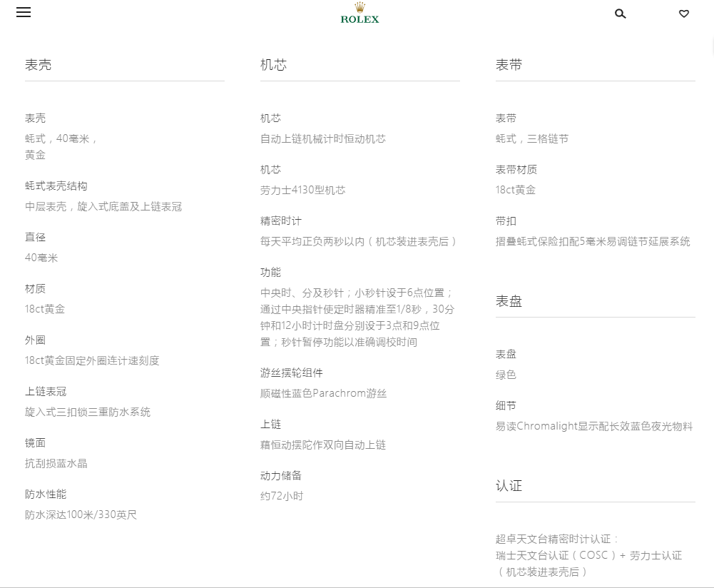Viewport: 714px width, 588px height.
Task: Click the Rolex crown logo
Action: (x=359, y=13)
